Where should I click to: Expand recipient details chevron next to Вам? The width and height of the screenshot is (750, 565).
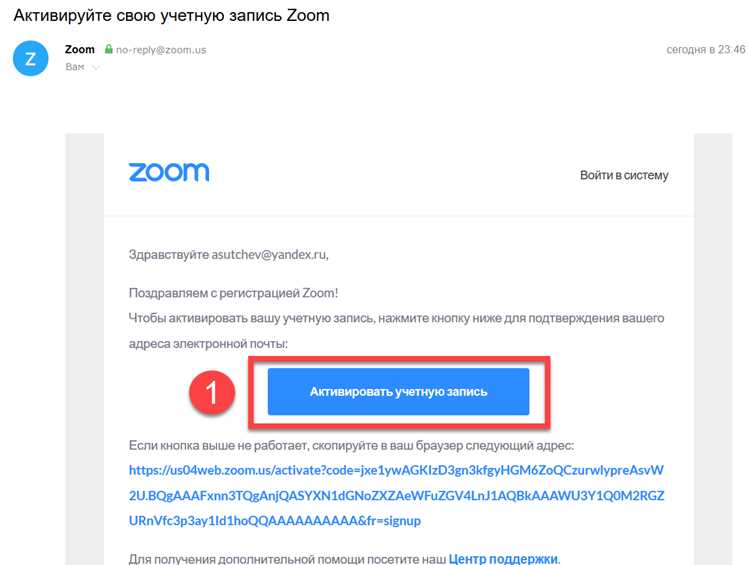(96, 67)
